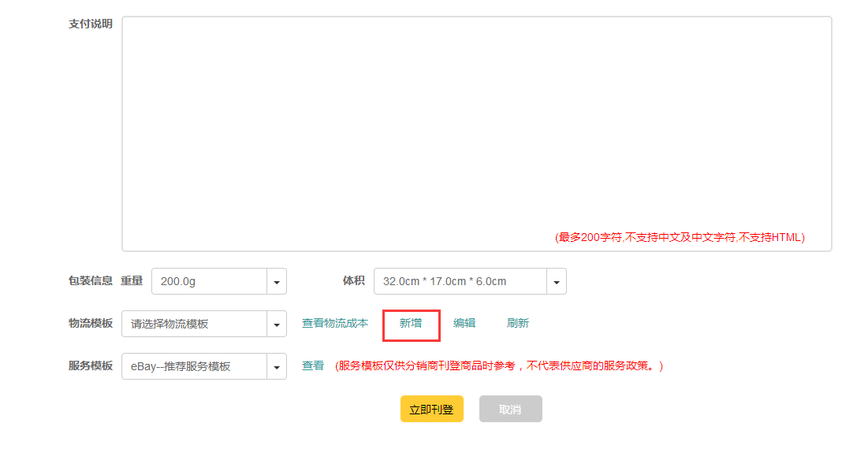This screenshot has height=460, width=868.
Task: Click 新增 to add a logistics template
Action: [x=411, y=324]
